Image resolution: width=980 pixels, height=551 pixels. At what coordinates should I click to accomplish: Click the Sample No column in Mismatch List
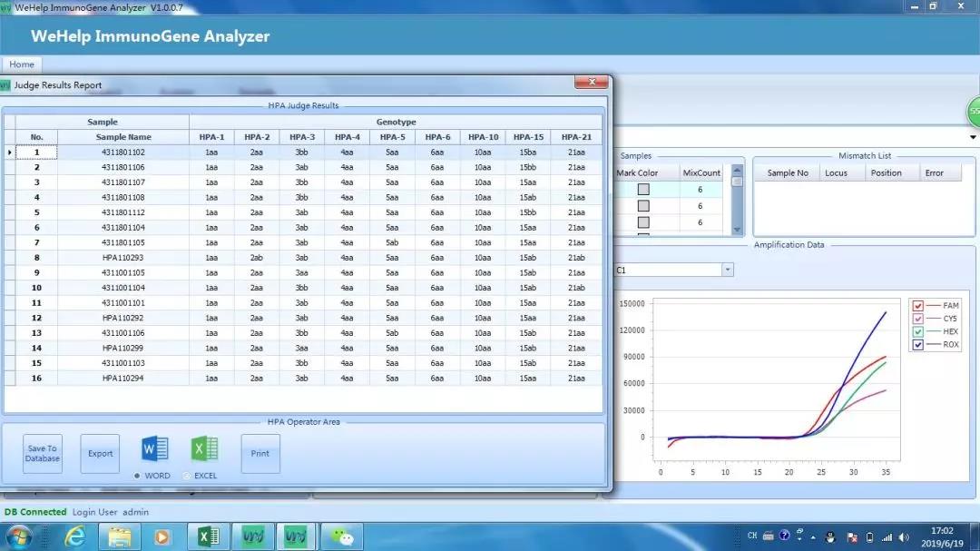coord(788,172)
